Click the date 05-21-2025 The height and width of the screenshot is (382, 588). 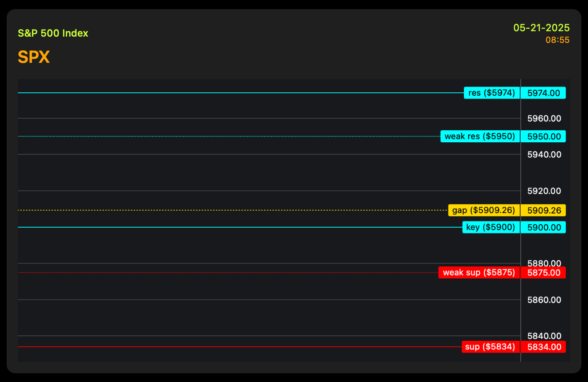click(541, 28)
